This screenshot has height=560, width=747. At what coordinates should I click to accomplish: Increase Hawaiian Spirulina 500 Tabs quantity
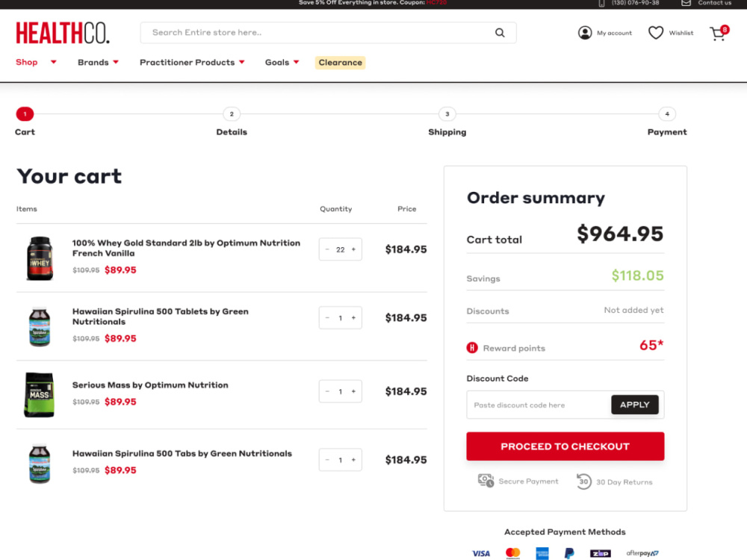(x=353, y=460)
